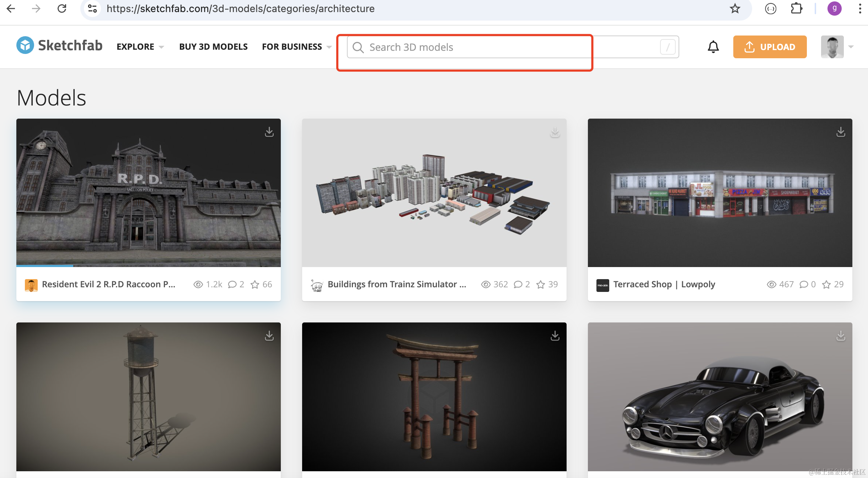Reload the current page
Screen dimensions: 868x478
(62, 9)
